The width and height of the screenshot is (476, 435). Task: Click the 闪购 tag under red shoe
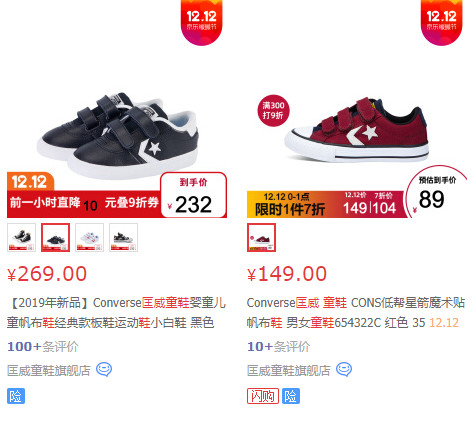pyautogui.click(x=263, y=396)
